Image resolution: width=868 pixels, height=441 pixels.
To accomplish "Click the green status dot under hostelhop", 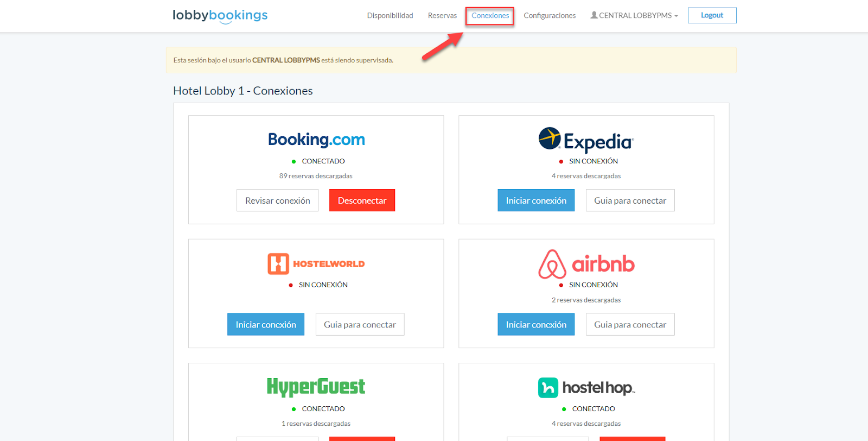I will 564,409.
